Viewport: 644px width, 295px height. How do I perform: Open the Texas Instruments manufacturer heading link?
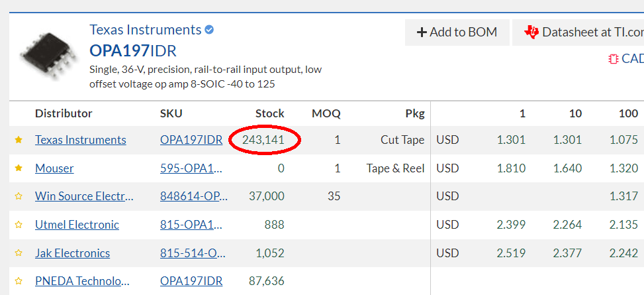tap(146, 30)
